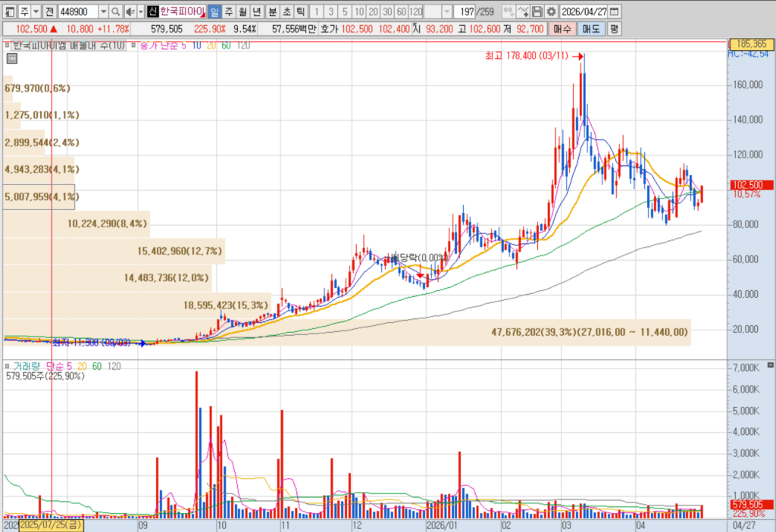Click the candlestick compare icon
The image size is (776, 532).
508,11
